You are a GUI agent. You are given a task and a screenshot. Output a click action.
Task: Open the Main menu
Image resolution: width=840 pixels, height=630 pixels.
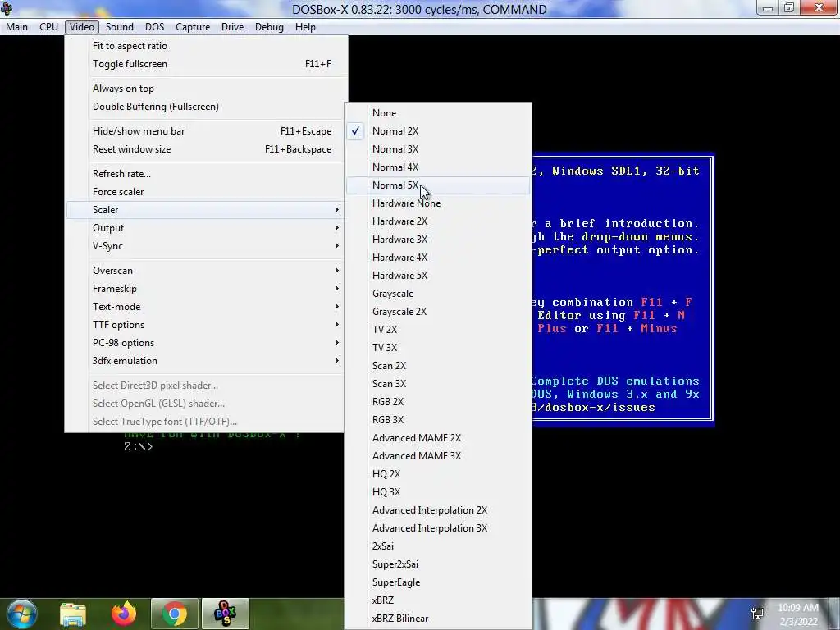(x=16, y=27)
